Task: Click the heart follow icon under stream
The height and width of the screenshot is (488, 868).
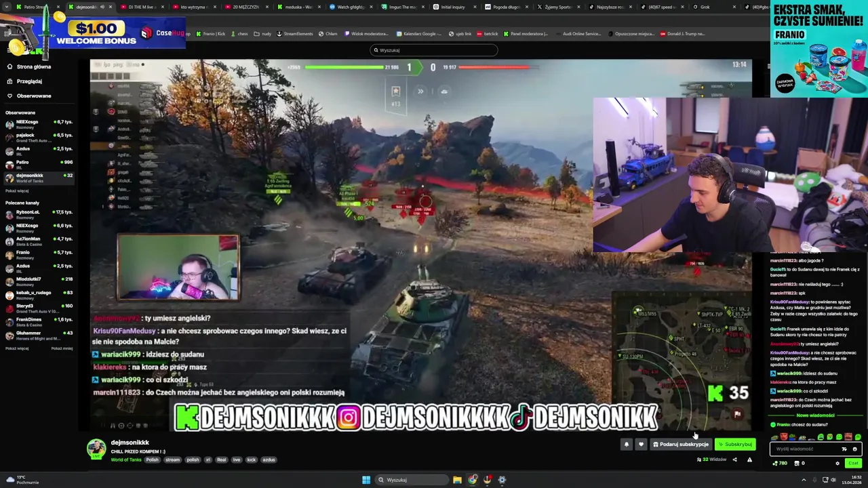Action: [x=641, y=445]
